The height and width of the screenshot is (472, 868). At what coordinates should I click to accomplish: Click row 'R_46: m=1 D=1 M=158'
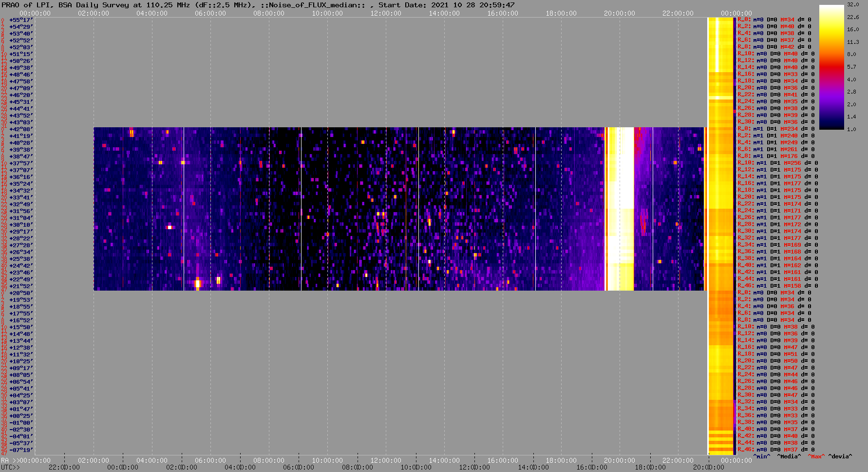point(778,286)
